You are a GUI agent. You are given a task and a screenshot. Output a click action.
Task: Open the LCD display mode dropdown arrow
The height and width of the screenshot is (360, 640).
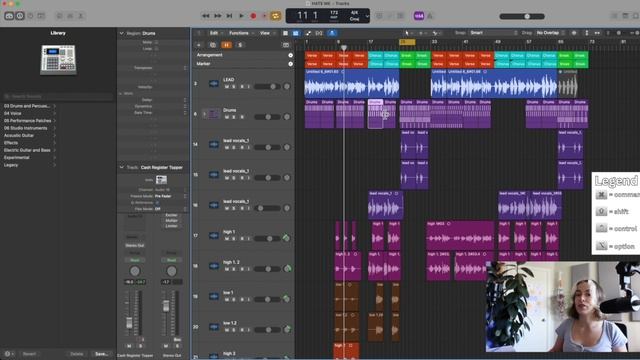367,16
